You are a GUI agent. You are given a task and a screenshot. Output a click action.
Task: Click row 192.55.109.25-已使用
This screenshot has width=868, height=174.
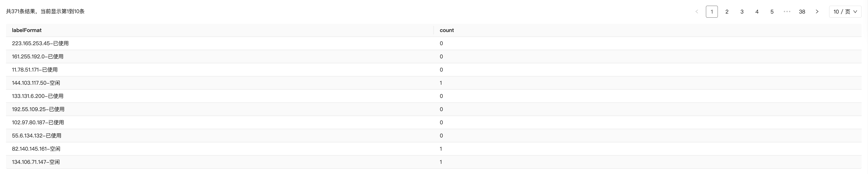pyautogui.click(x=38, y=109)
